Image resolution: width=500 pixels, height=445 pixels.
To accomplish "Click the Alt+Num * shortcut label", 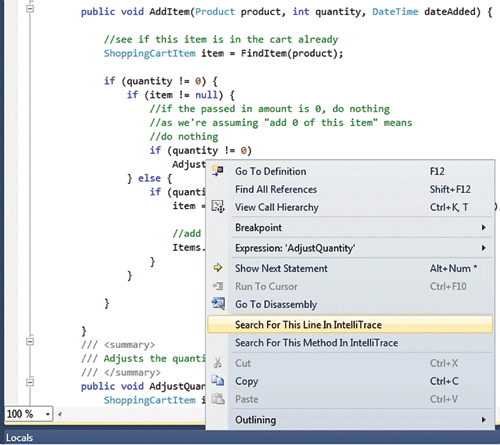I will (x=453, y=268).
